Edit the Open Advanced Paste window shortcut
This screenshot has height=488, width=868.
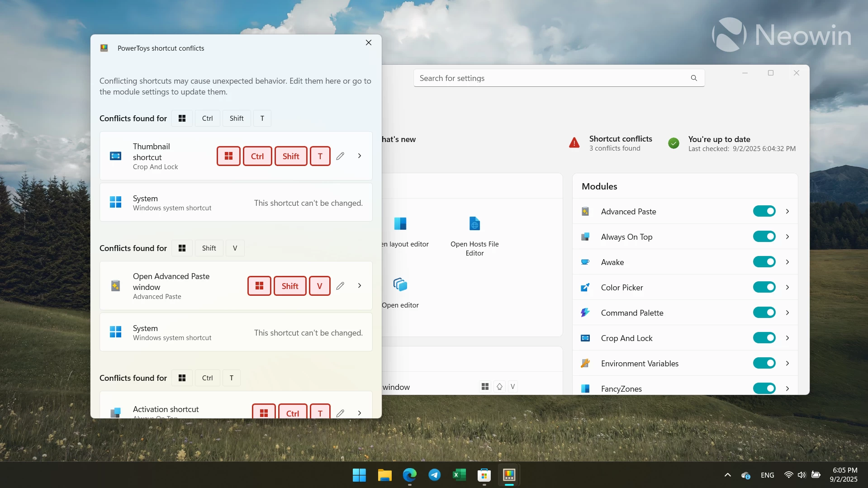point(341,285)
